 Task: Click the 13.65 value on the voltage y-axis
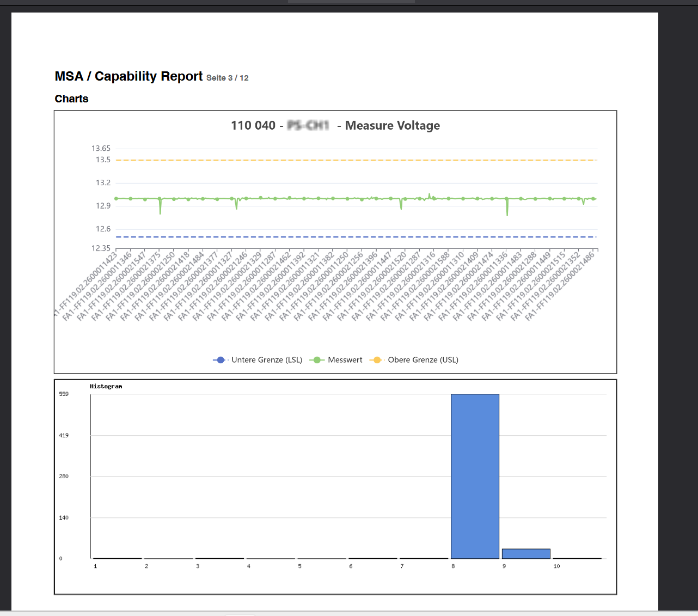click(x=101, y=148)
